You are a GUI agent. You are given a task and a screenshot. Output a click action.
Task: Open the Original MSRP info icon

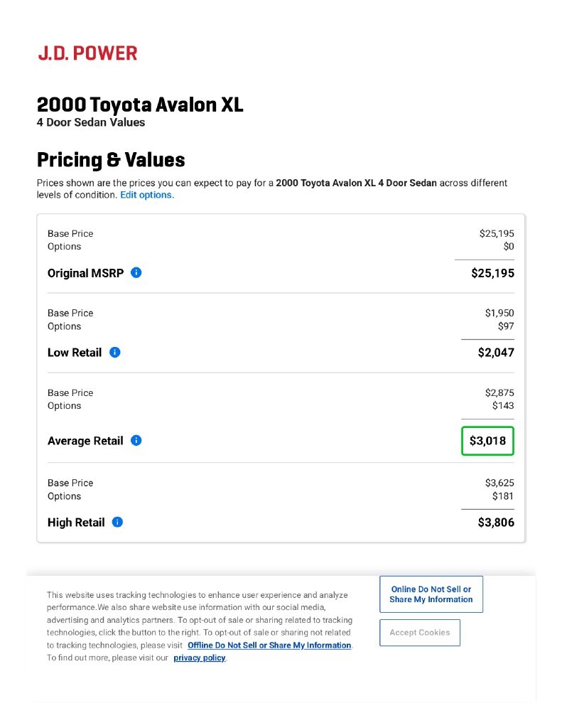[x=136, y=272]
